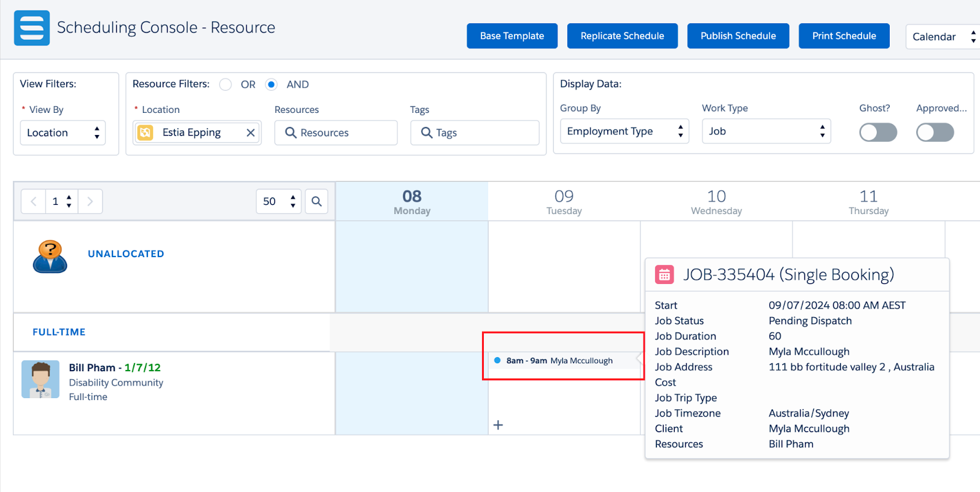Click the calendar icon in JOB-335404 popup
Image resolution: width=980 pixels, height=492 pixels.
(664, 275)
